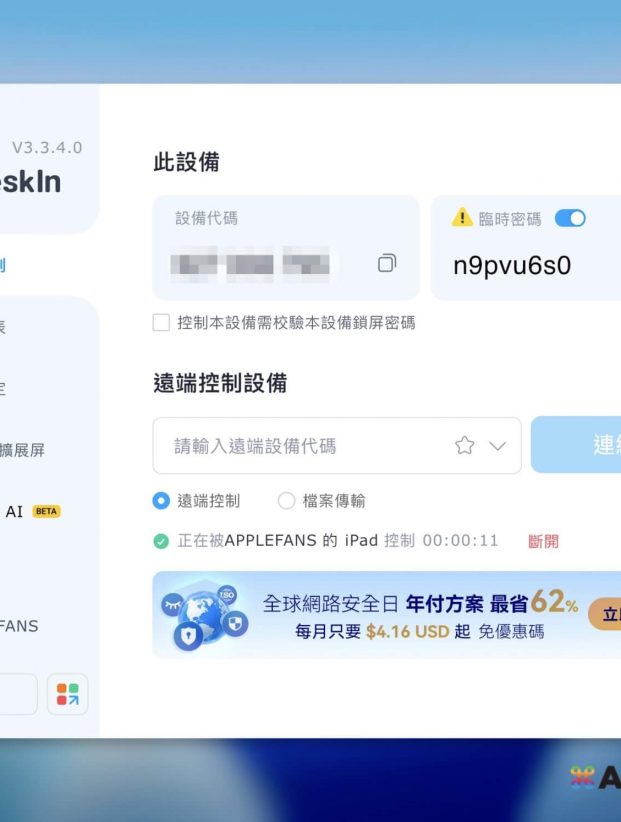Toggle the 臨時密碼 switch off
Viewport: 621px width, 822px height.
570,218
